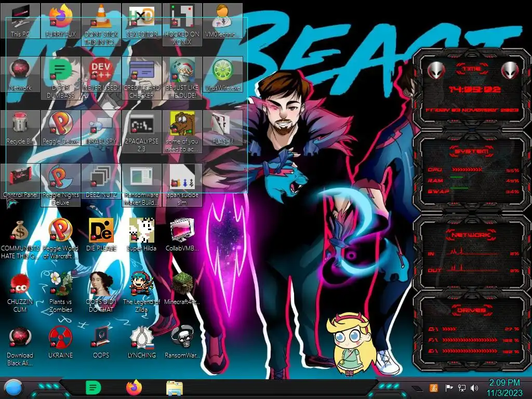532x399 pixels.
Task: Open the Super Hilda game shortcut
Action: click(141, 235)
